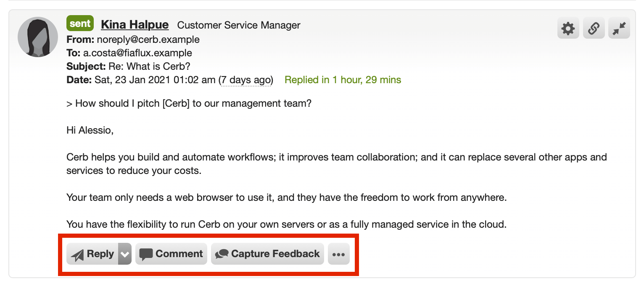This screenshot has height=284, width=644.
Task: Open the message gear settings menu
Action: click(x=568, y=29)
